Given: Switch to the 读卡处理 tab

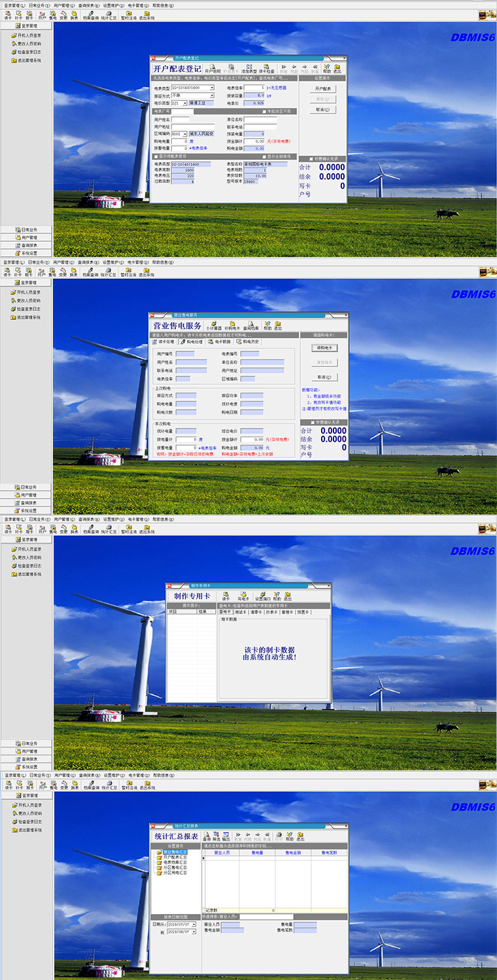Looking at the screenshot, I should coord(163,342).
